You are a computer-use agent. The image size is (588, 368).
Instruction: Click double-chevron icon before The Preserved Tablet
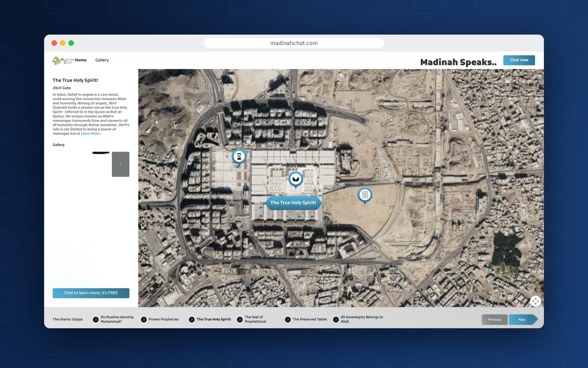coord(288,319)
